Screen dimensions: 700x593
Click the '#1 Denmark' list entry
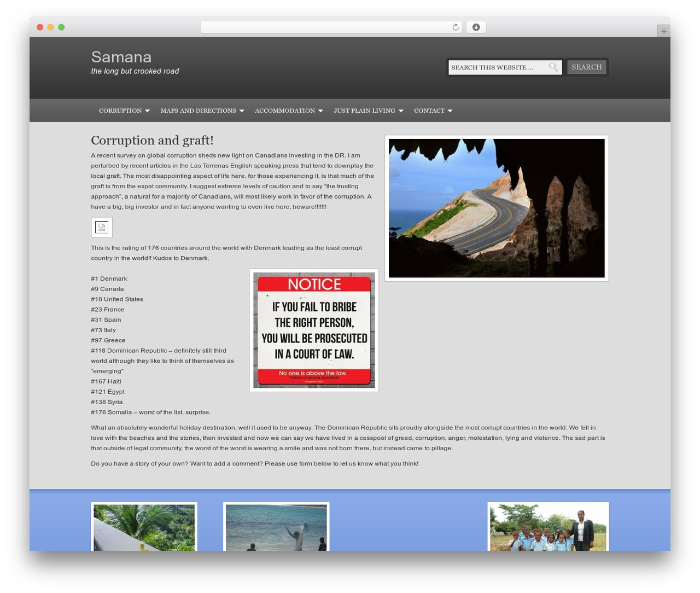(x=109, y=279)
